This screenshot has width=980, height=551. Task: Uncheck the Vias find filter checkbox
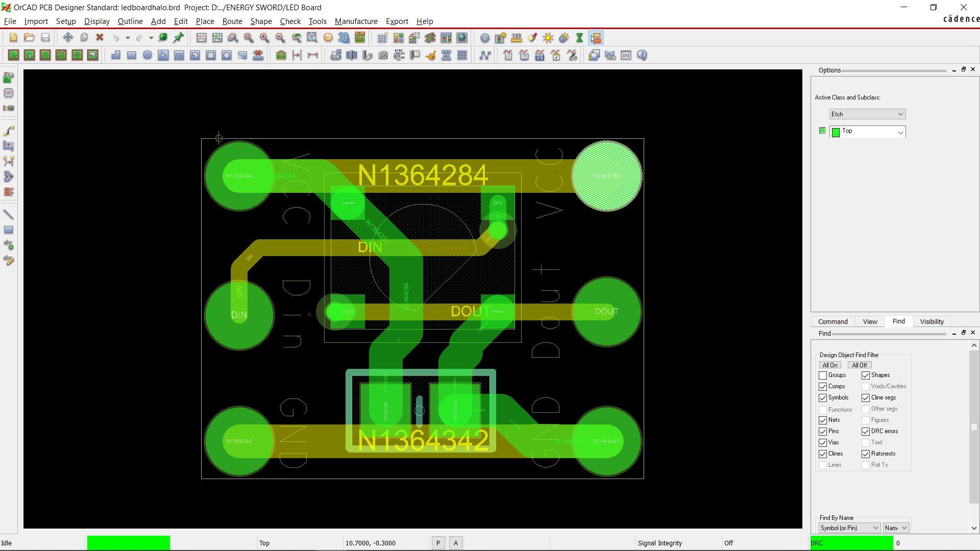823,443
